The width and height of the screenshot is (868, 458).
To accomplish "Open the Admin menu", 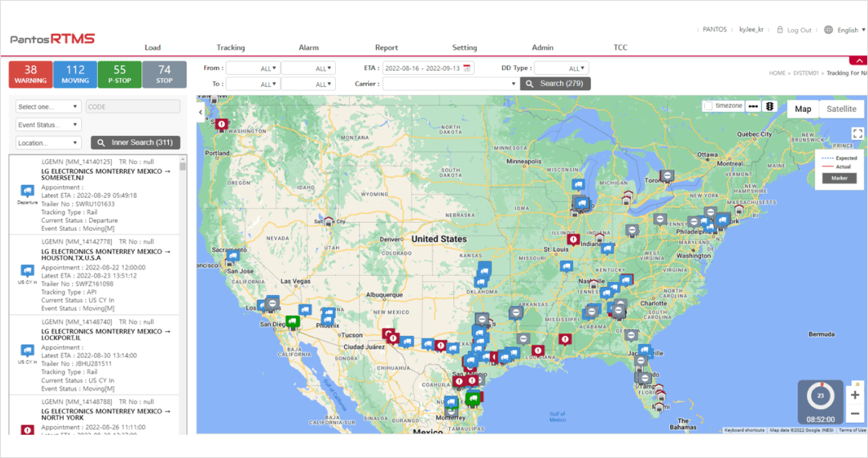I will pyautogui.click(x=542, y=47).
